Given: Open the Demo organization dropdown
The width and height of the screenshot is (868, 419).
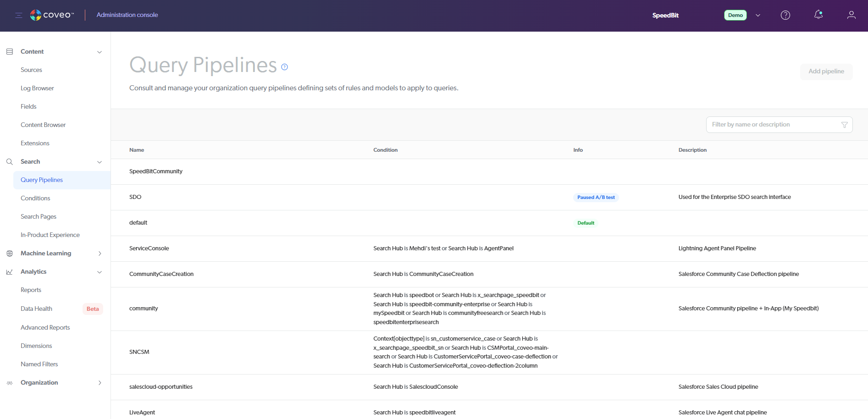Looking at the screenshot, I should 757,15.
